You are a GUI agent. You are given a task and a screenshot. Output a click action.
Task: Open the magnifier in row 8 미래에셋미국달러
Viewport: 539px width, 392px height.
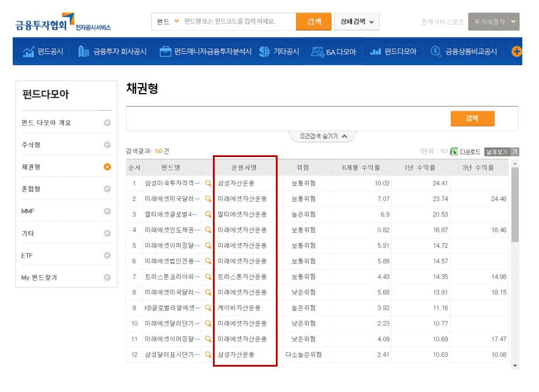coord(208,292)
